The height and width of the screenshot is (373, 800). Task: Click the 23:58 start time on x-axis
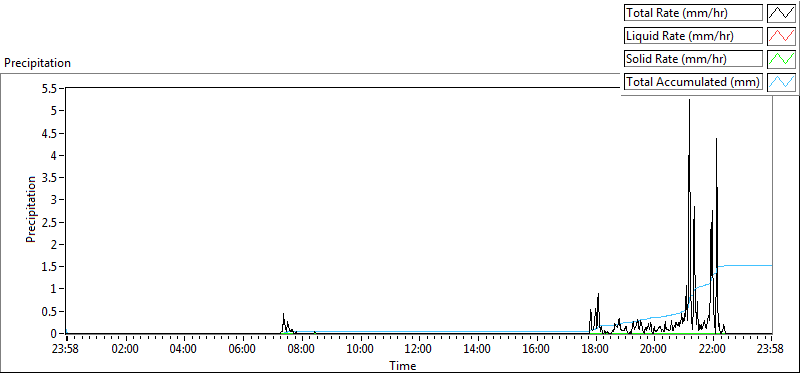coord(66,350)
